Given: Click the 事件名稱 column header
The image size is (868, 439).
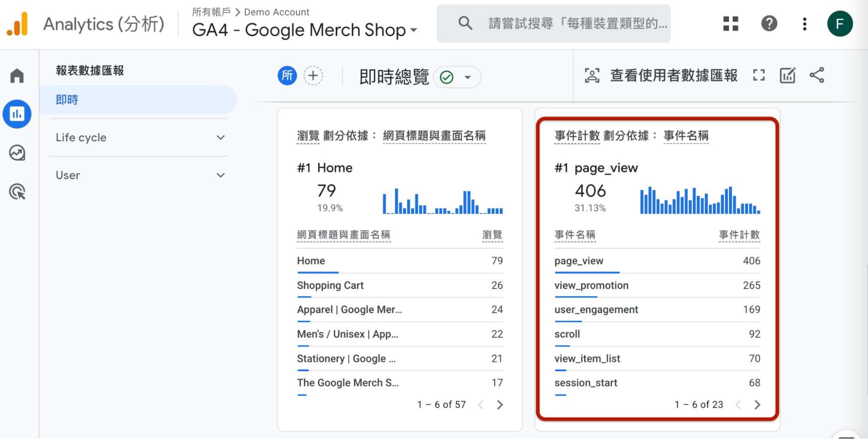Looking at the screenshot, I should click(x=575, y=235).
